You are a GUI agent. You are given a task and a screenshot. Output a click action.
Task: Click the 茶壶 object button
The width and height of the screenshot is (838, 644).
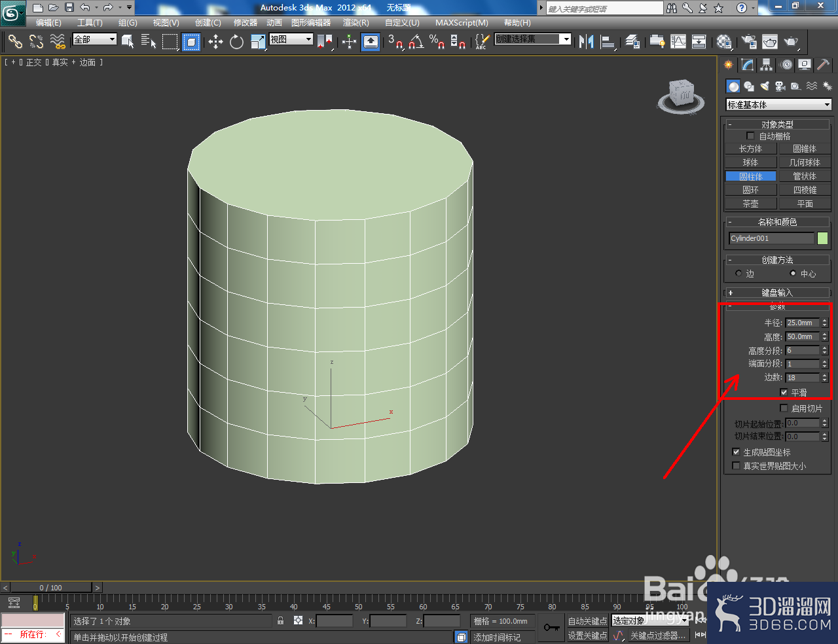tap(750, 204)
